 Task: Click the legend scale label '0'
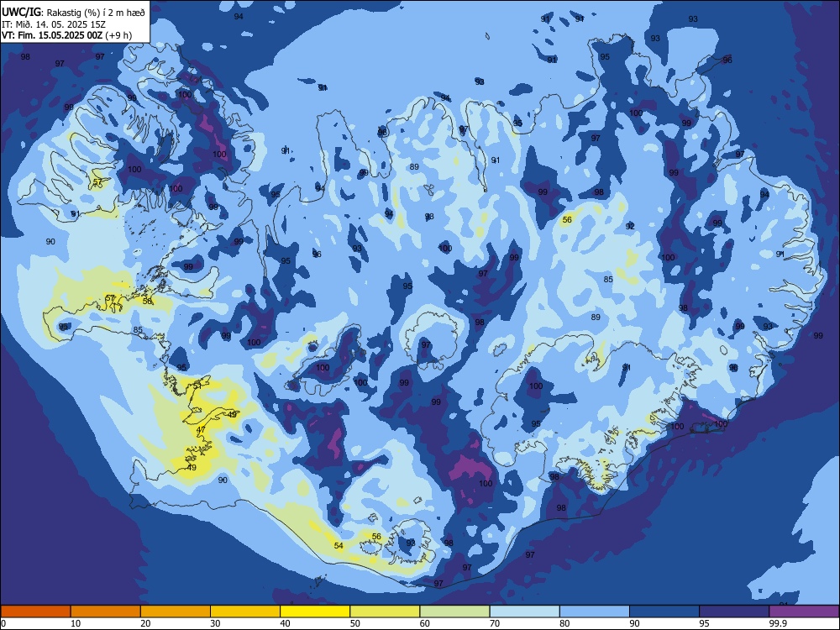coord(3,623)
